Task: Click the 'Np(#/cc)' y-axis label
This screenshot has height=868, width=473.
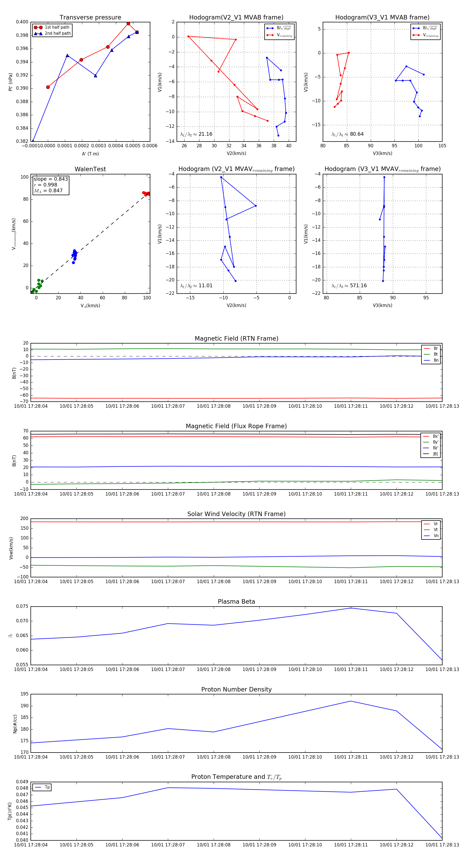Action: (15, 724)
